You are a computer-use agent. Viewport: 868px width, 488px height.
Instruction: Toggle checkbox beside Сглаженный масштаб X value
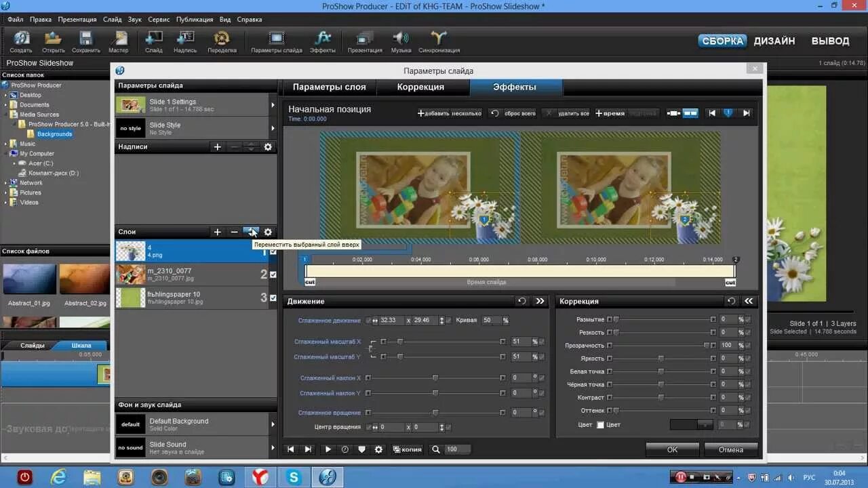coord(541,342)
